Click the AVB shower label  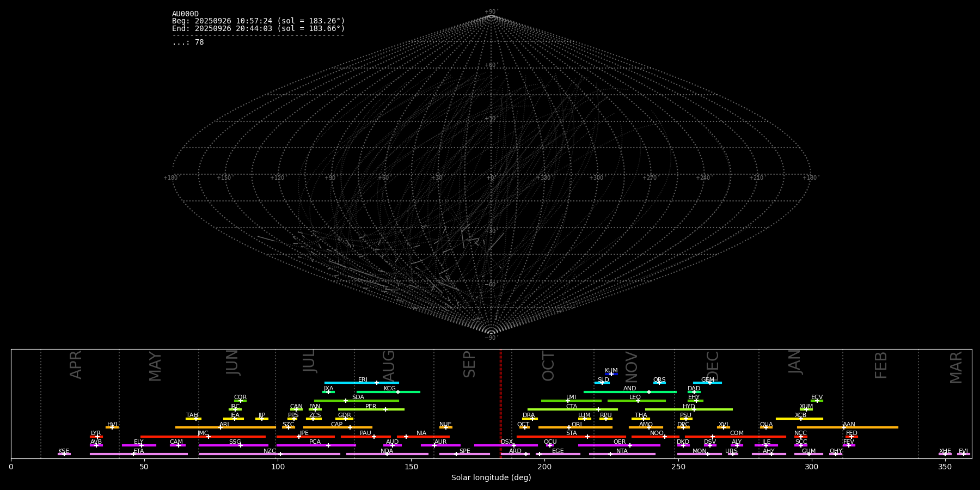coord(96,442)
